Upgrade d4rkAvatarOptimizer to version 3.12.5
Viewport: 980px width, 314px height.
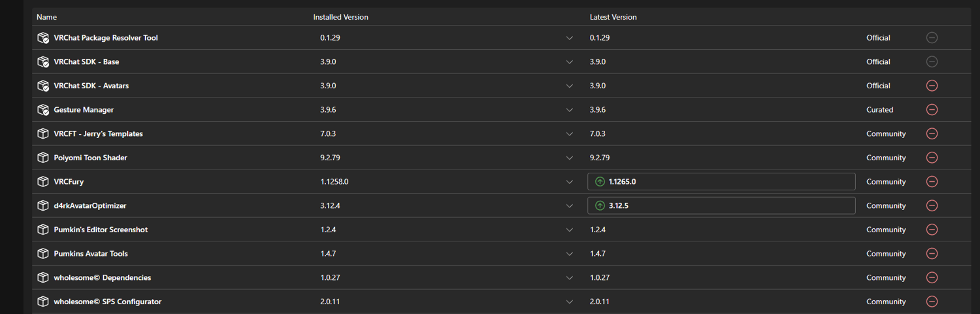tap(721, 205)
